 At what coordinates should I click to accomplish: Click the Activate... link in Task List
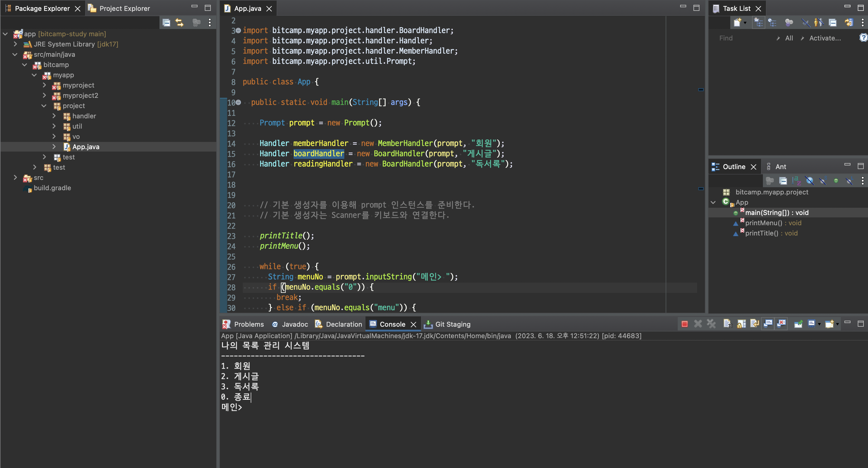[x=825, y=38]
